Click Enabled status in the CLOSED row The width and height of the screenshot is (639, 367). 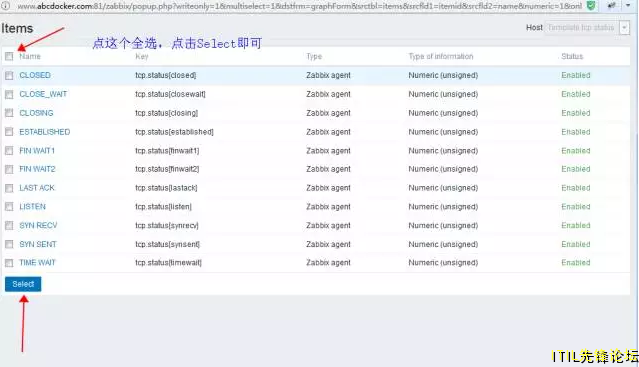coord(576,75)
